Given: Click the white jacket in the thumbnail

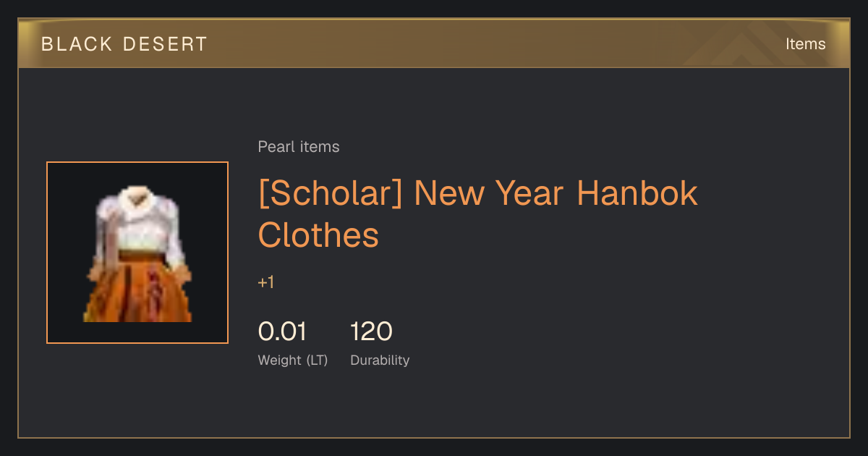Looking at the screenshot, I should pos(137,224).
